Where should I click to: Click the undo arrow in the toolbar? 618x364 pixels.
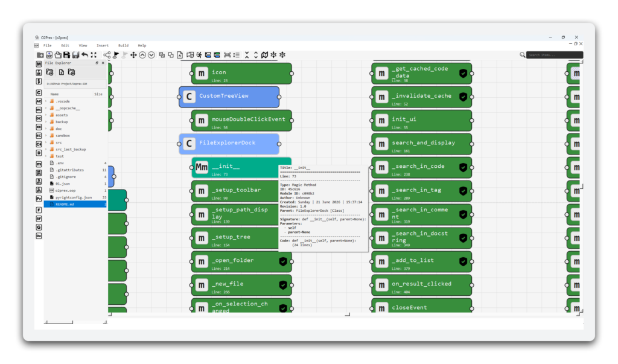tap(84, 55)
